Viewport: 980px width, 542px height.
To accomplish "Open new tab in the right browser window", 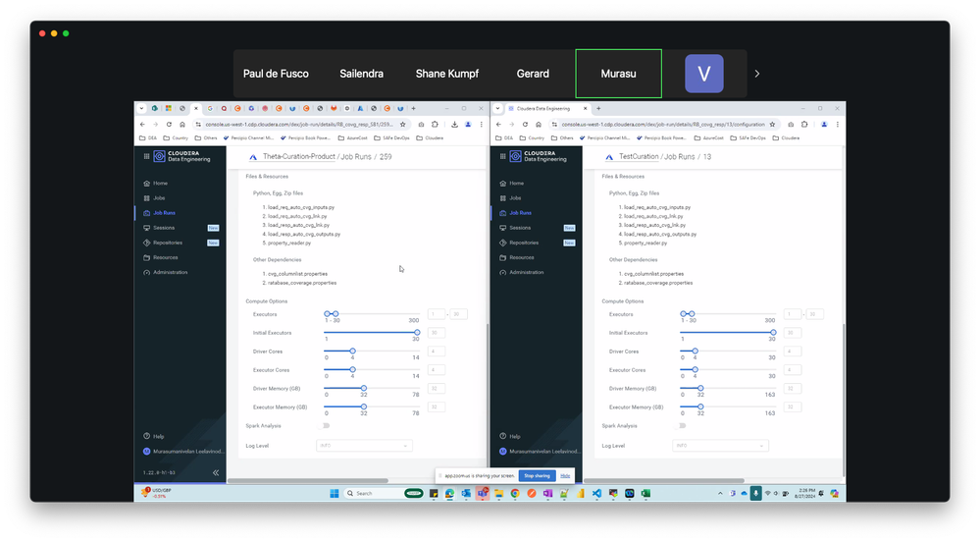I will [598, 108].
